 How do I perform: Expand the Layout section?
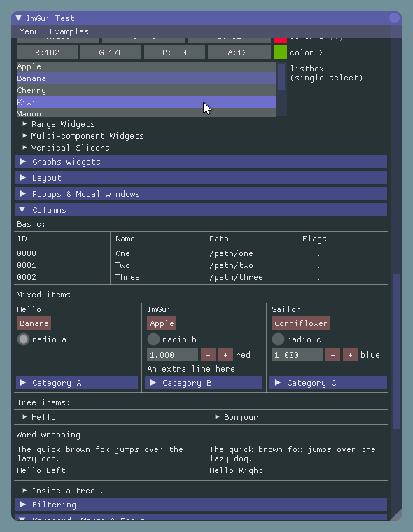point(201,178)
